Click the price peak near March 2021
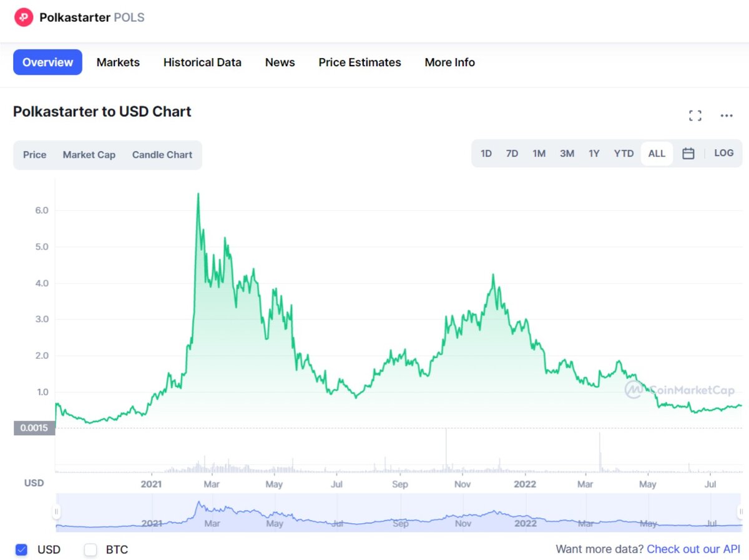 coord(198,194)
